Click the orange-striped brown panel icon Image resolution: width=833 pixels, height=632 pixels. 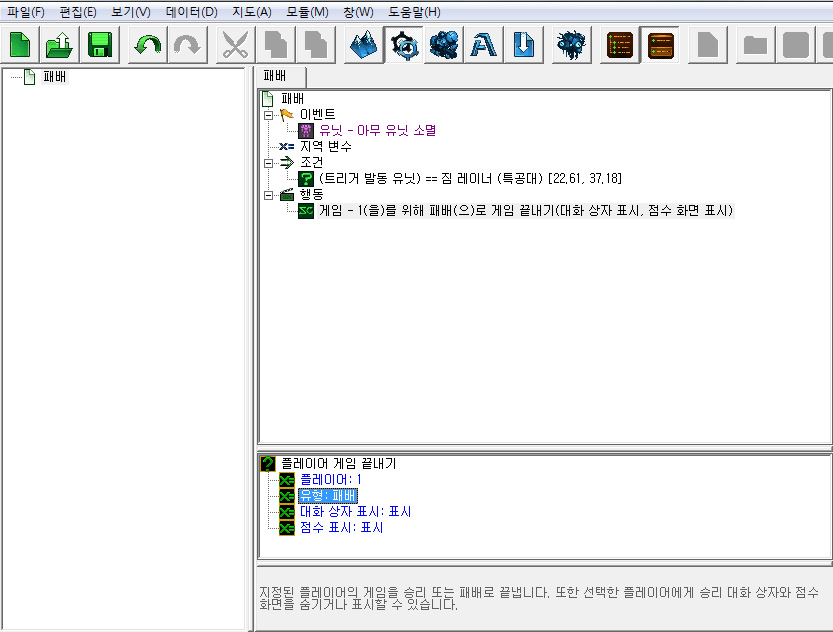tap(660, 45)
